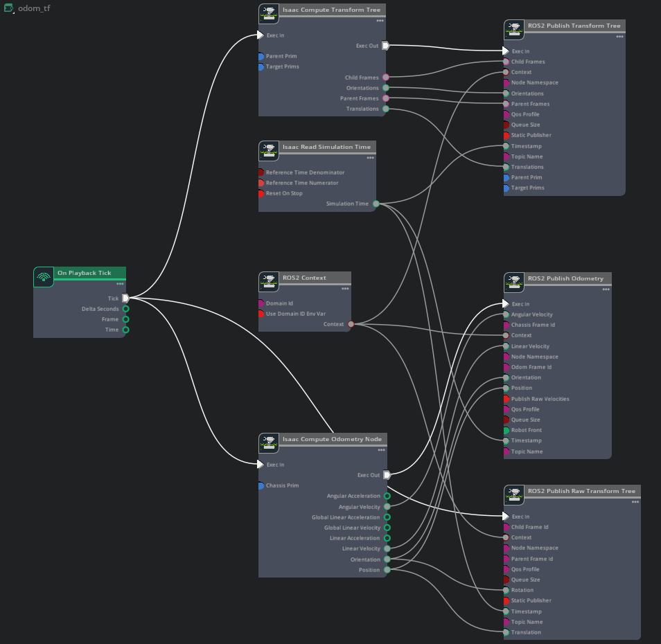Click the ROS2 Context node icon
The image size is (661, 644).
(269, 282)
